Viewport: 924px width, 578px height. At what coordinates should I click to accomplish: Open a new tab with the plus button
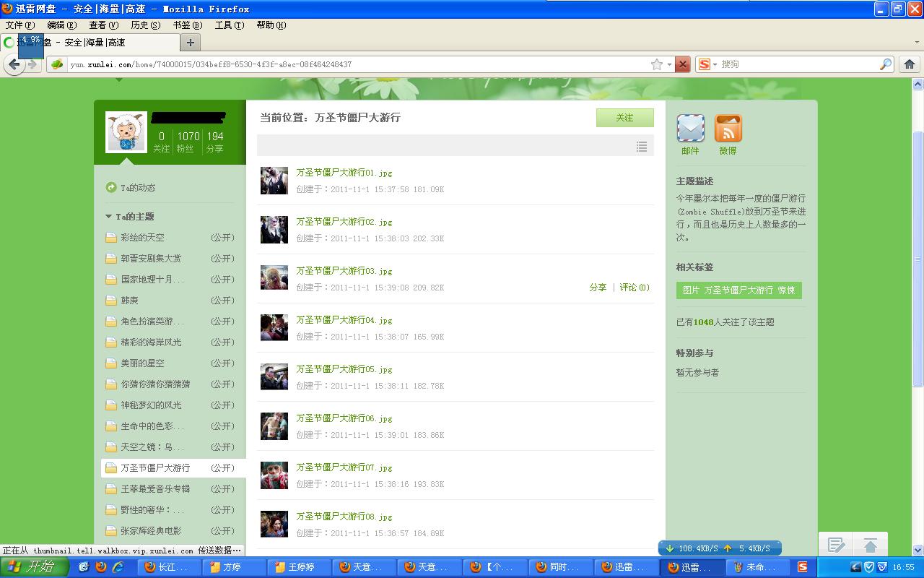[191, 43]
